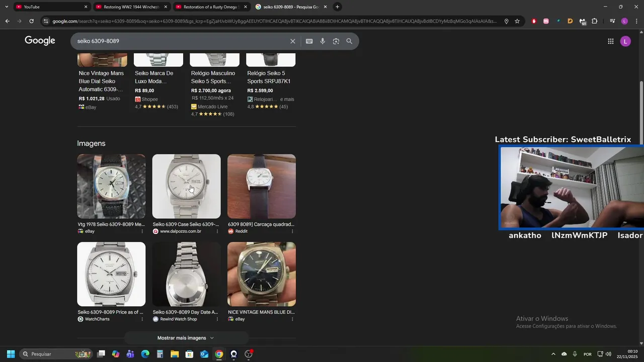The width and height of the screenshot is (644, 362).
Task: Switch to the Restoring WW2 1944 Winchester tab
Action: 131,7
